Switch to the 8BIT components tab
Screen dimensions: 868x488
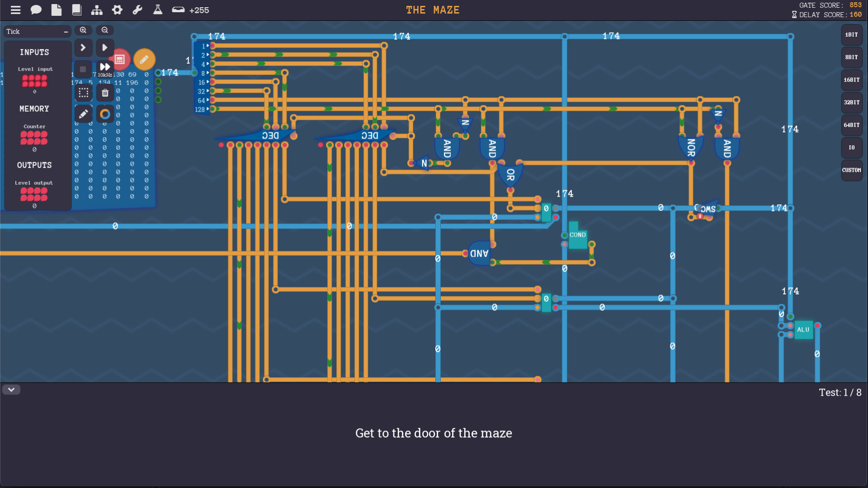[852, 57]
